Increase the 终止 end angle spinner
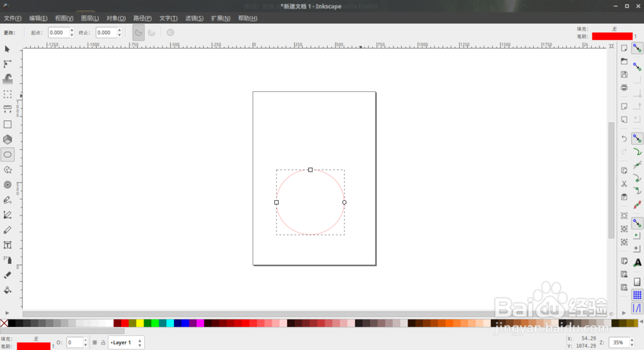This screenshot has height=350, width=644. (x=120, y=30)
